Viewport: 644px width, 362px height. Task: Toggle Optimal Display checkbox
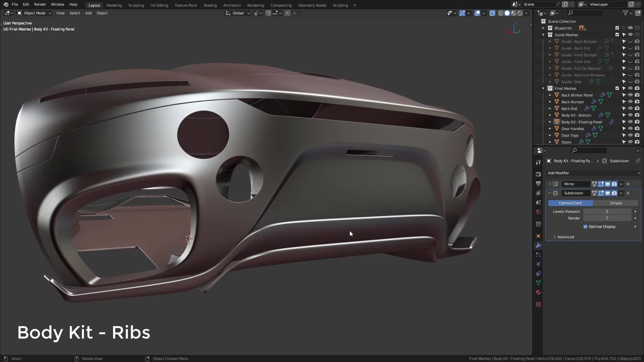tap(585, 227)
